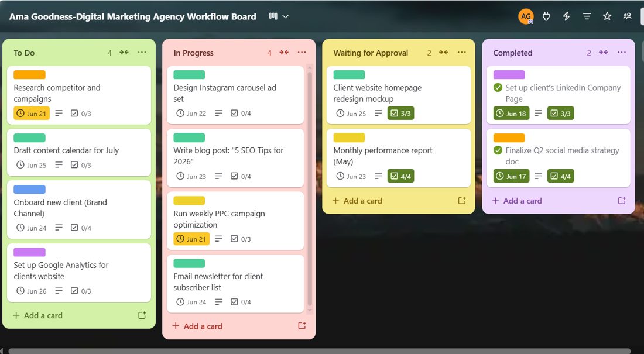Open the Power-Ups plug icon
644x354 pixels.
click(546, 16)
